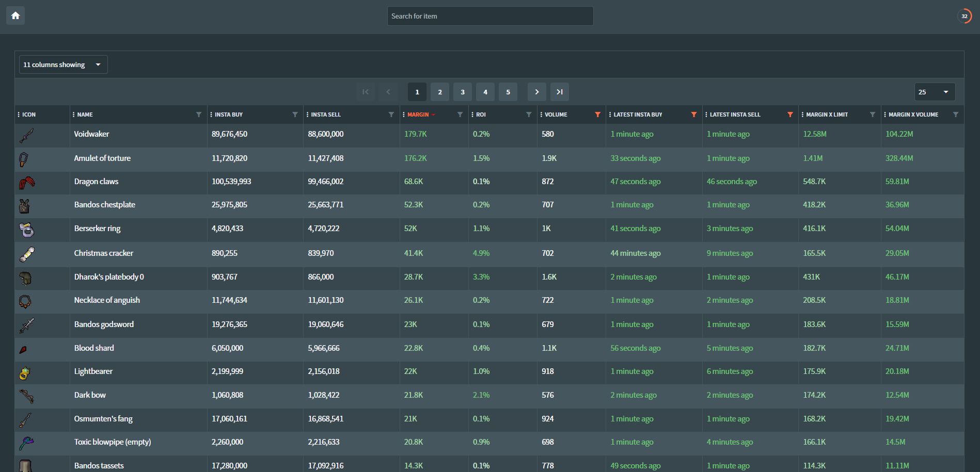Click the Dark bow item icon
This screenshot has height=472, width=980.
(x=27, y=396)
